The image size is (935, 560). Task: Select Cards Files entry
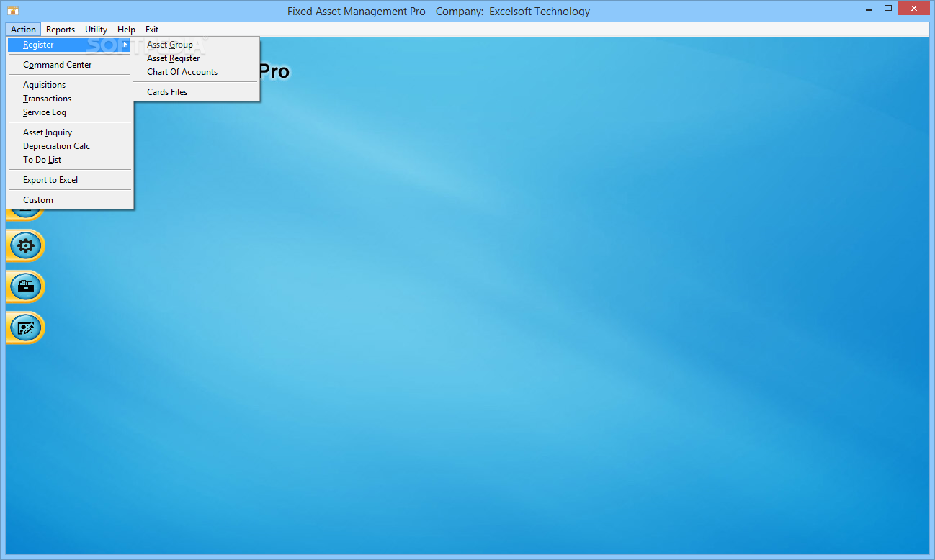pos(194,92)
